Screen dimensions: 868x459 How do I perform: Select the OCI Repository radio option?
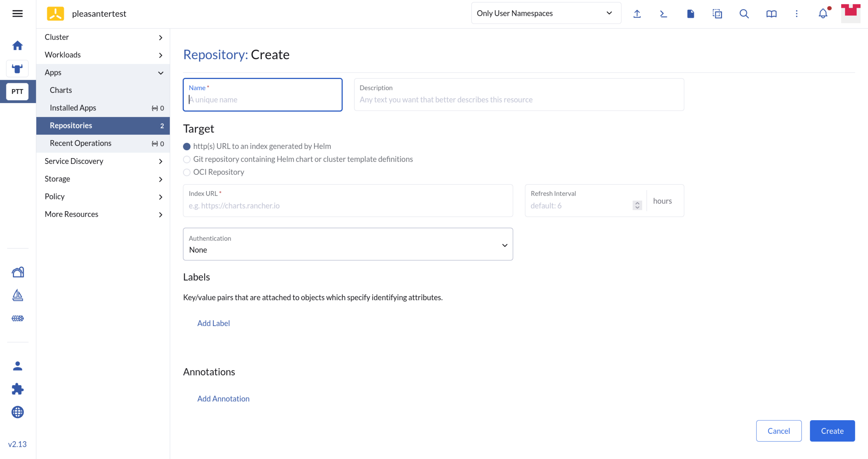[x=187, y=172]
